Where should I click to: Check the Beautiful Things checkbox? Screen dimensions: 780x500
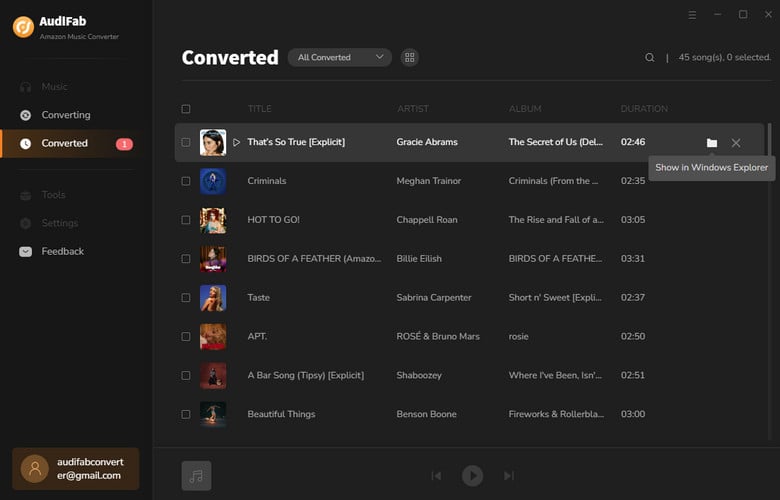tap(186, 414)
